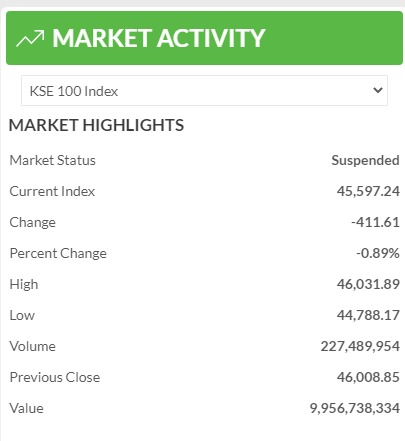Image resolution: width=405 pixels, height=441 pixels.
Task: Select the -411.61 change value
Action: [375, 222]
